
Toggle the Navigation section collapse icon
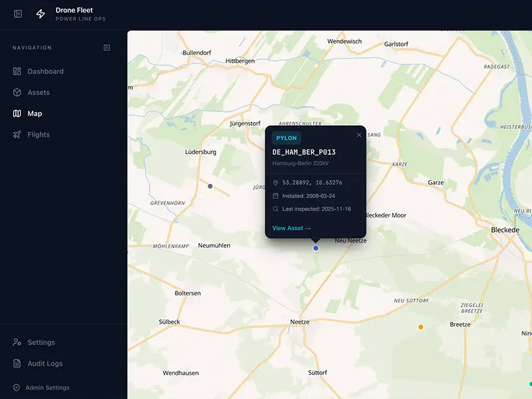click(x=107, y=48)
